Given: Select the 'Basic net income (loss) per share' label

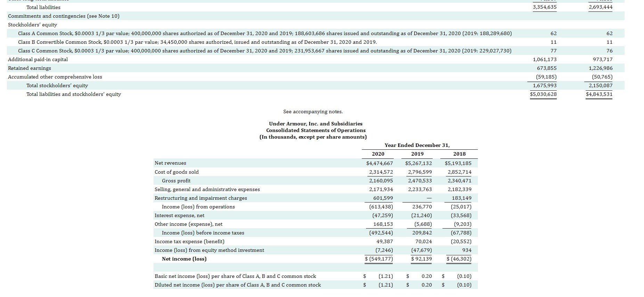Looking at the screenshot, I should pyautogui.click(x=235, y=276).
